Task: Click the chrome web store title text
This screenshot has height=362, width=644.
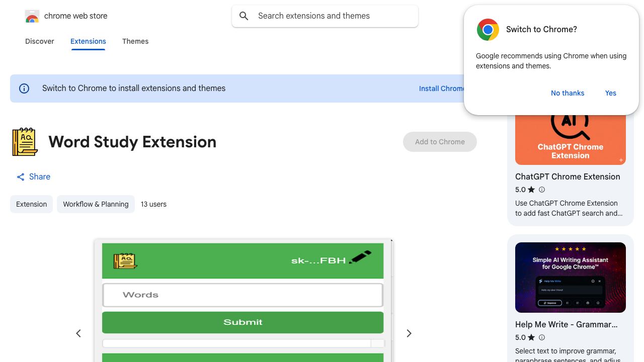Action: coord(76,16)
